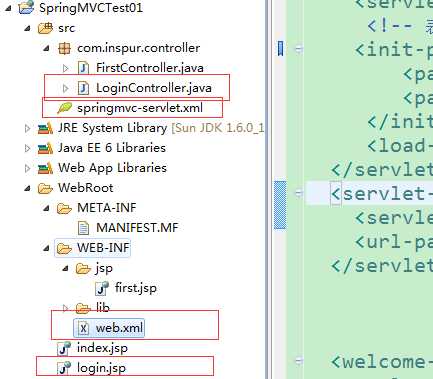The height and width of the screenshot is (379, 433).
Task: Collapse the jsp folder node
Action: point(66,269)
